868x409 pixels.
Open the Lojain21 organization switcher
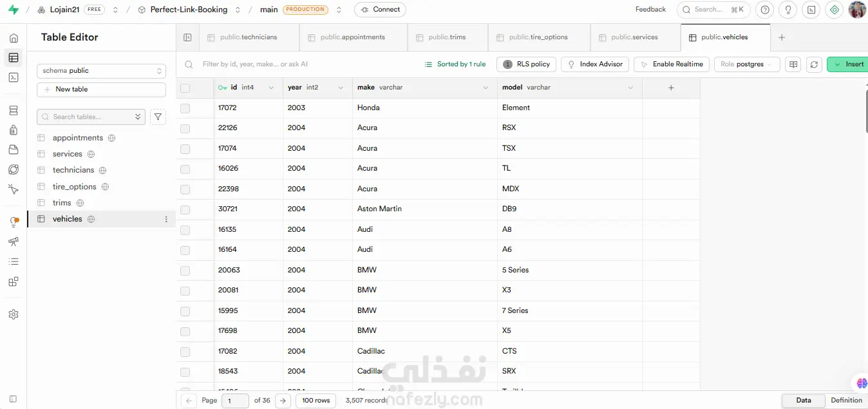point(115,10)
